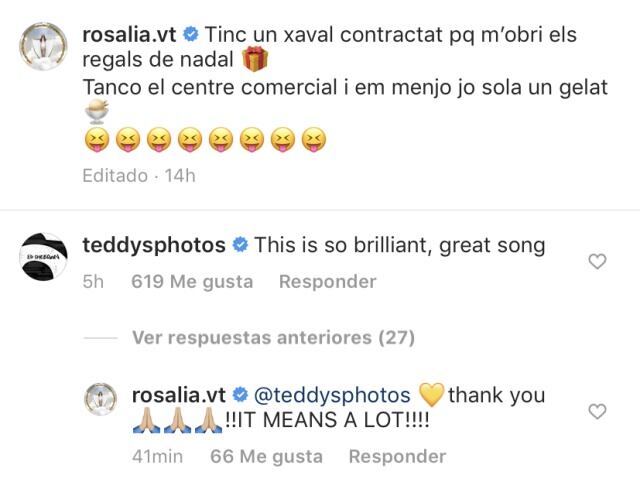This screenshot has width=640, height=489.
Task: Click the verified badge next to teddysphotos
Action: click(x=240, y=246)
